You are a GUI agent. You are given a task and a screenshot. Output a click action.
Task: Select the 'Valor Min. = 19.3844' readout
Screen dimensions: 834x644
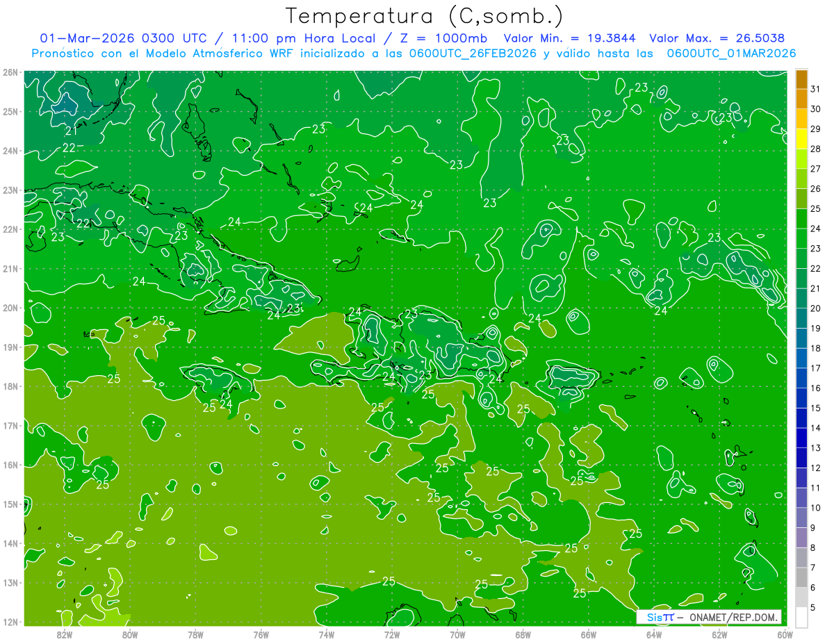pyautogui.click(x=570, y=38)
